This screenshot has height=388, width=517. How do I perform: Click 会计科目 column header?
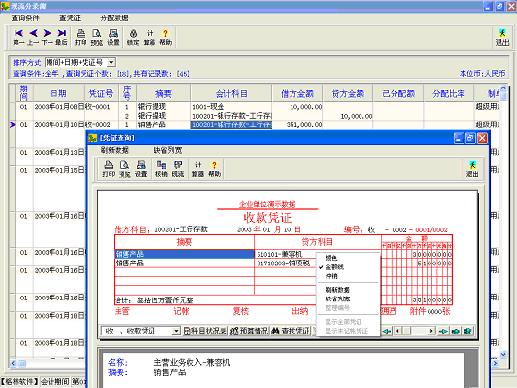coord(231,93)
